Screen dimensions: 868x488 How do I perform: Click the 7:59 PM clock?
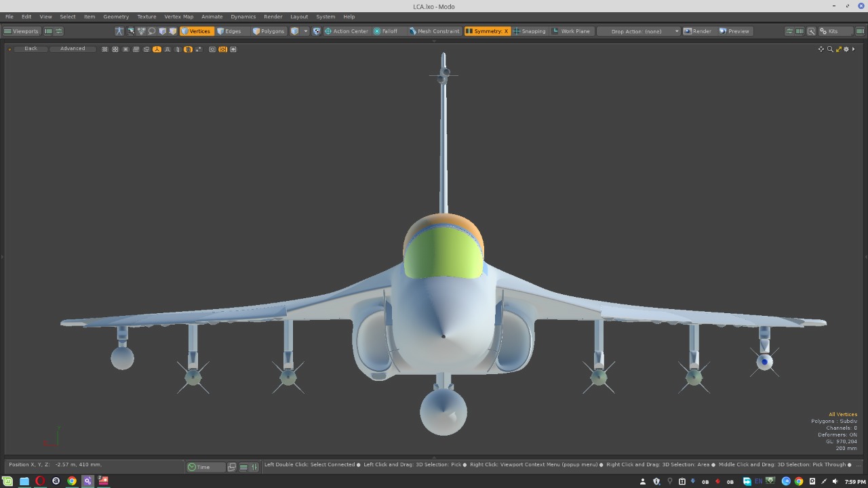click(x=855, y=482)
